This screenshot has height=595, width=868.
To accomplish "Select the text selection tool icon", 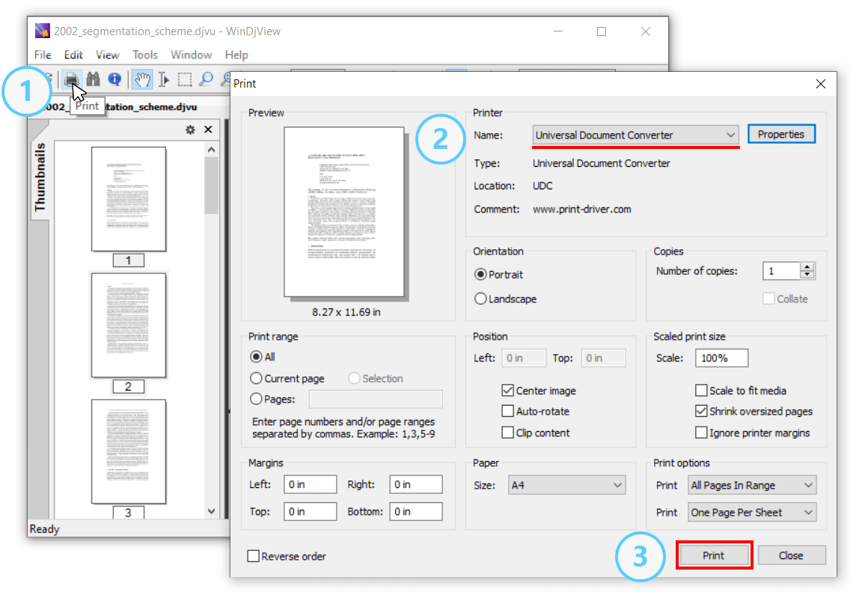I will (x=163, y=79).
